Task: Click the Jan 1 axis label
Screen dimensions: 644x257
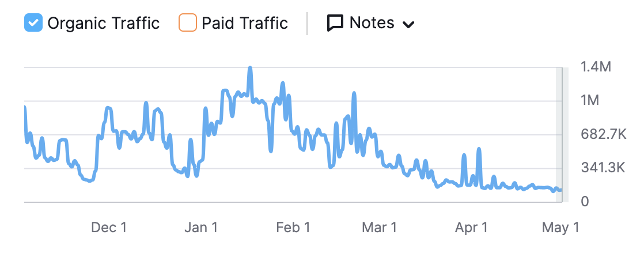Action: (201, 228)
